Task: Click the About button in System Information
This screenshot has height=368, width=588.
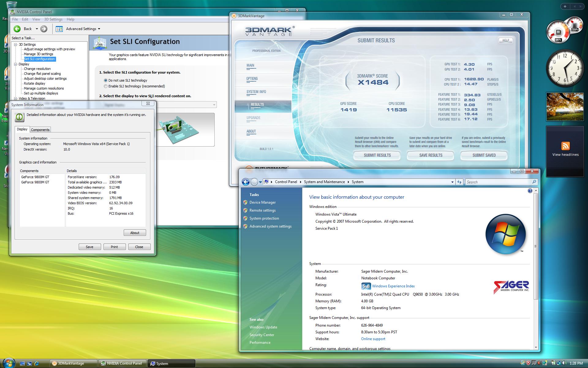Action: point(135,233)
